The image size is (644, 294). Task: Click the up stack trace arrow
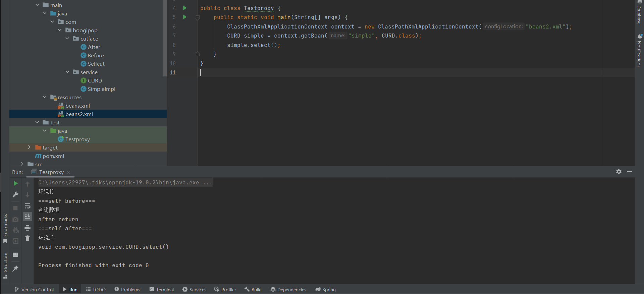click(x=28, y=184)
